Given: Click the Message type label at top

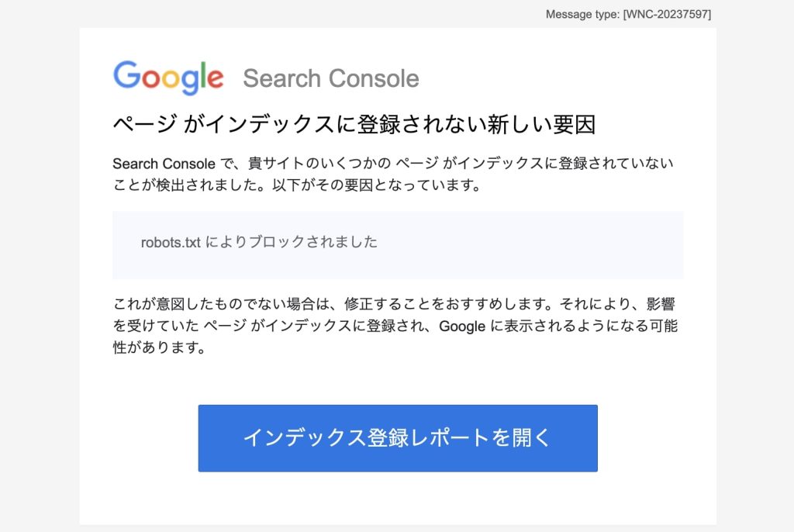Looking at the screenshot, I should (582, 14).
